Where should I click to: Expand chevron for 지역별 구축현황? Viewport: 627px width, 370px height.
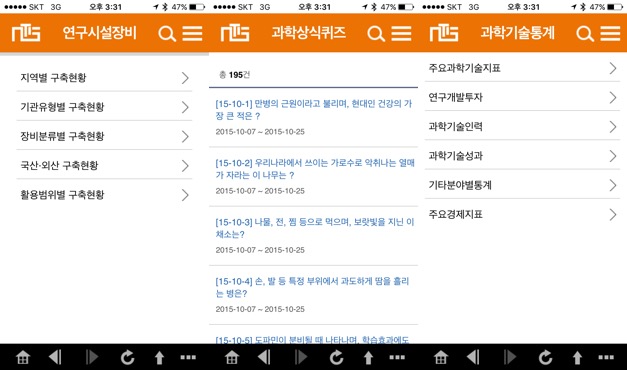(185, 78)
